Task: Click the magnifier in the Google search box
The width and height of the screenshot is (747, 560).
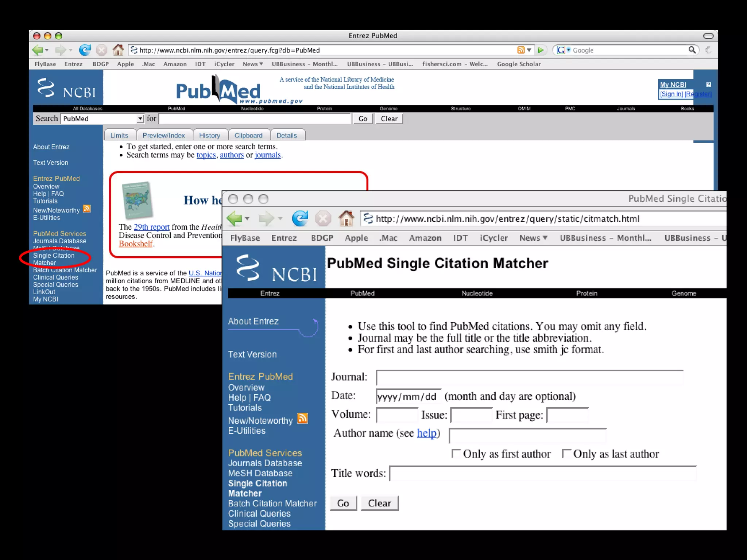Action: 692,50
